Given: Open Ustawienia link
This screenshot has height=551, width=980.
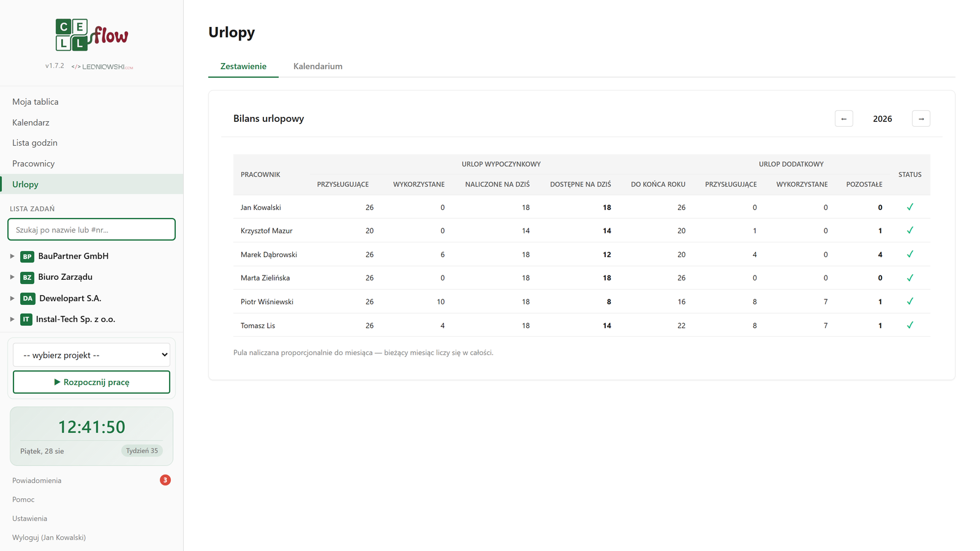Looking at the screenshot, I should click(29, 519).
